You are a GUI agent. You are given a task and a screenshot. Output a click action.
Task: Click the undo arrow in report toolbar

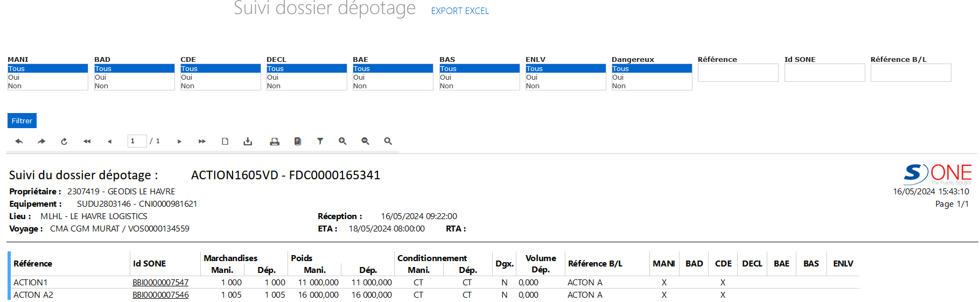coord(19,141)
